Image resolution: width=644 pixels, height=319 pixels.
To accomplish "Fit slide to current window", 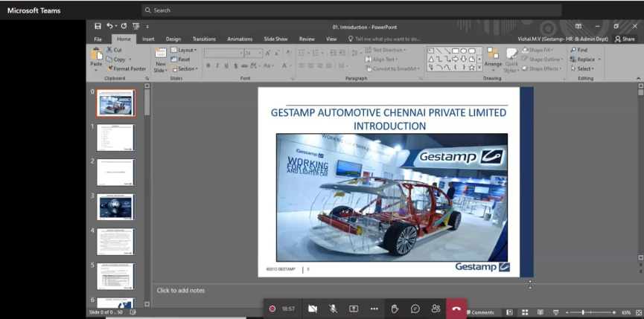I will point(639,312).
